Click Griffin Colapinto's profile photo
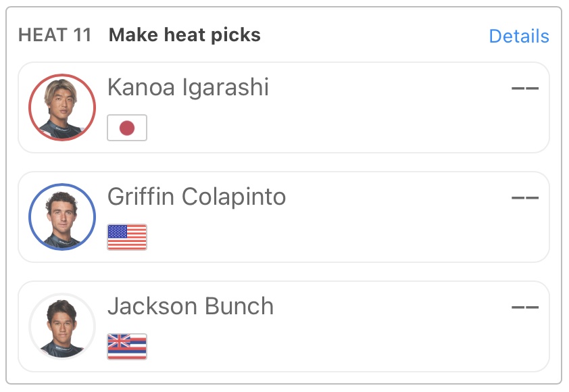Viewport: 569px width, 392px height. [x=62, y=217]
